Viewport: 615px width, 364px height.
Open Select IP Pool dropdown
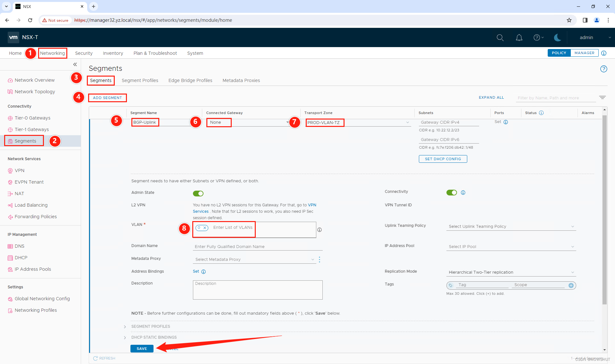(511, 247)
